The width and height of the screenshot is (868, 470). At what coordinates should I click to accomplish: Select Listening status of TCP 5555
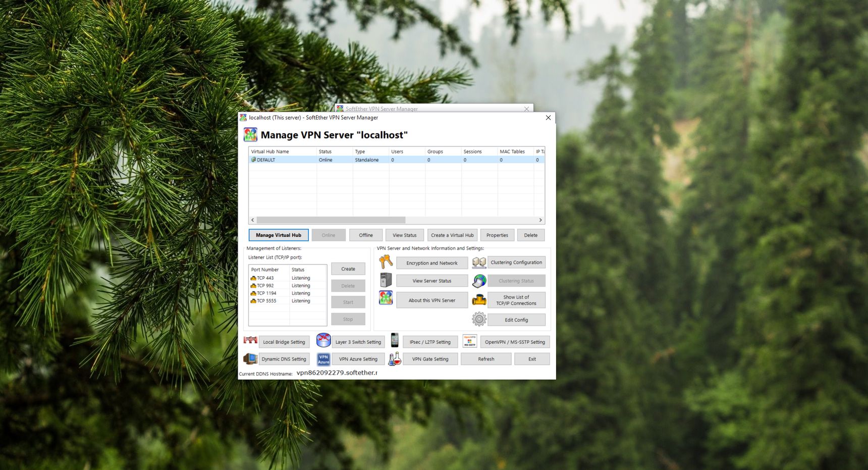(301, 301)
